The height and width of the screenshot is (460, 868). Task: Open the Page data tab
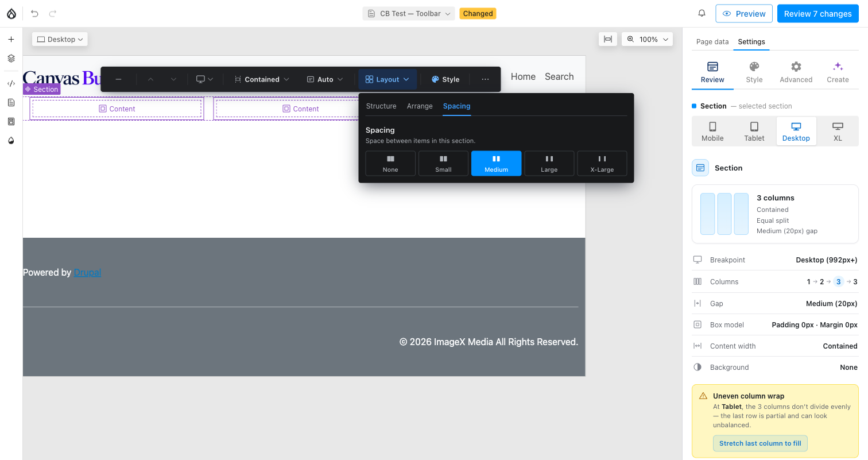[712, 42]
